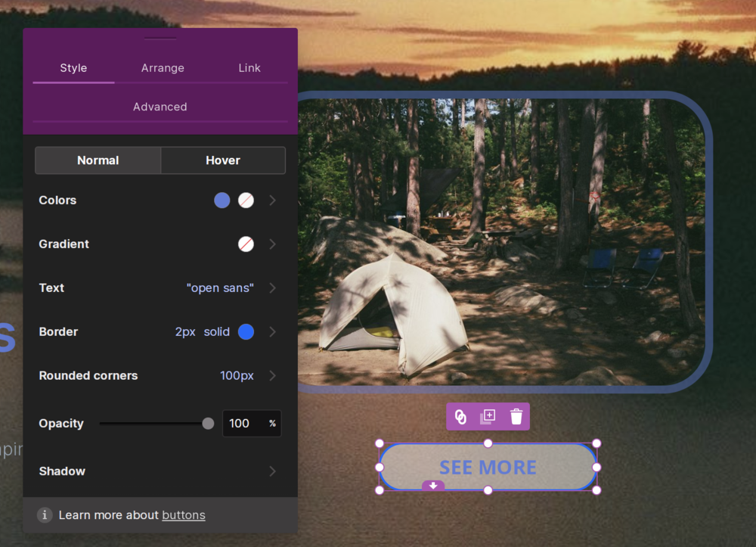This screenshot has width=756, height=547.
Task: Click the empty Colors swatch
Action: point(246,200)
